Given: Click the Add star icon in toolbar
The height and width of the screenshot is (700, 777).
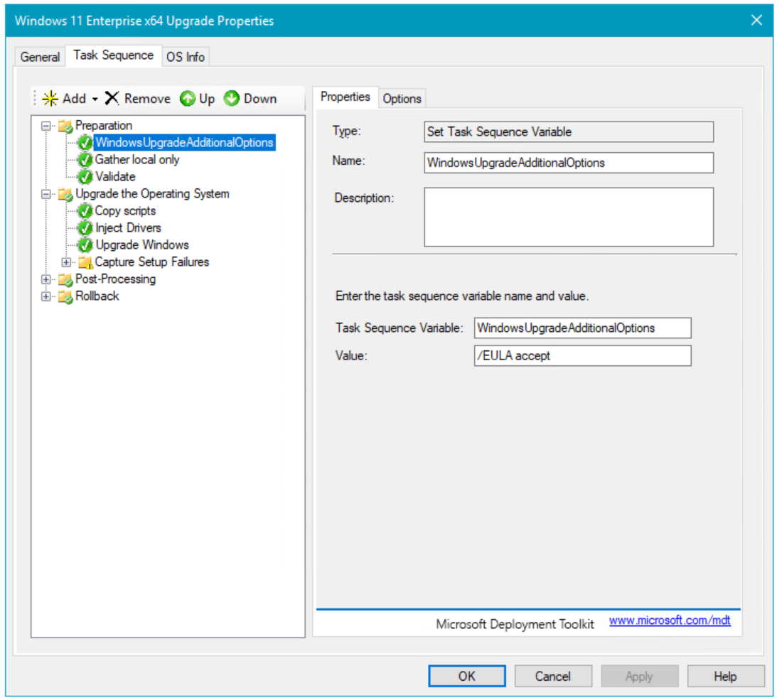Looking at the screenshot, I should 50,99.
